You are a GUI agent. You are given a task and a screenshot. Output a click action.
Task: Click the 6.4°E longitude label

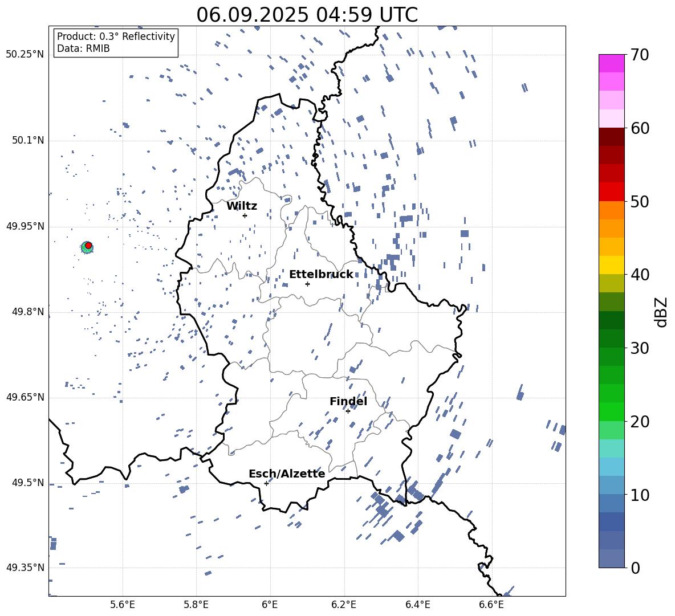coord(417,605)
